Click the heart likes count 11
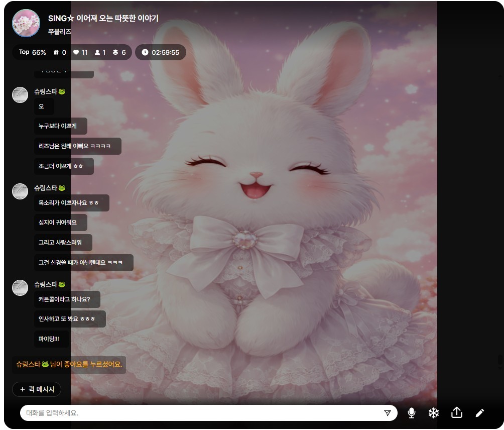 tap(80, 52)
